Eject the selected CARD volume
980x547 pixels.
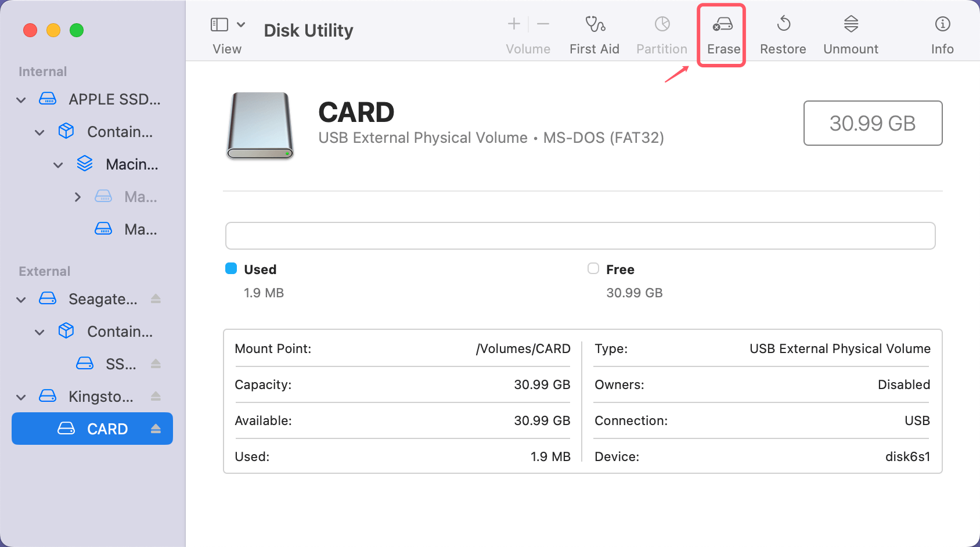156,429
